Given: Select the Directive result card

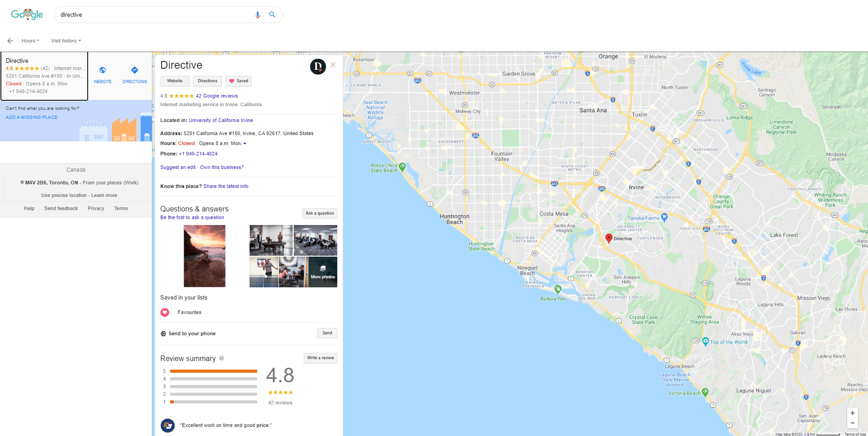Looking at the screenshot, I should tap(44, 76).
